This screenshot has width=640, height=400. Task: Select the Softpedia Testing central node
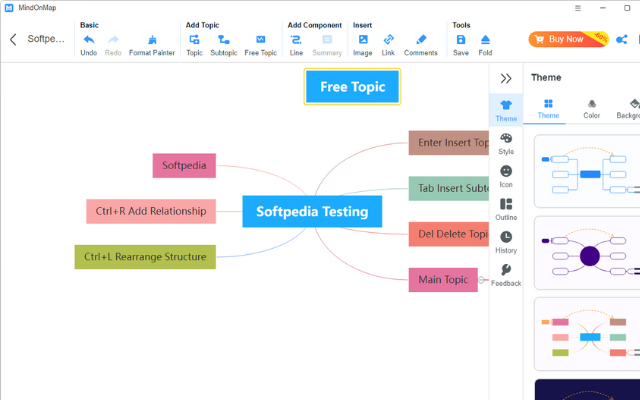pos(312,211)
